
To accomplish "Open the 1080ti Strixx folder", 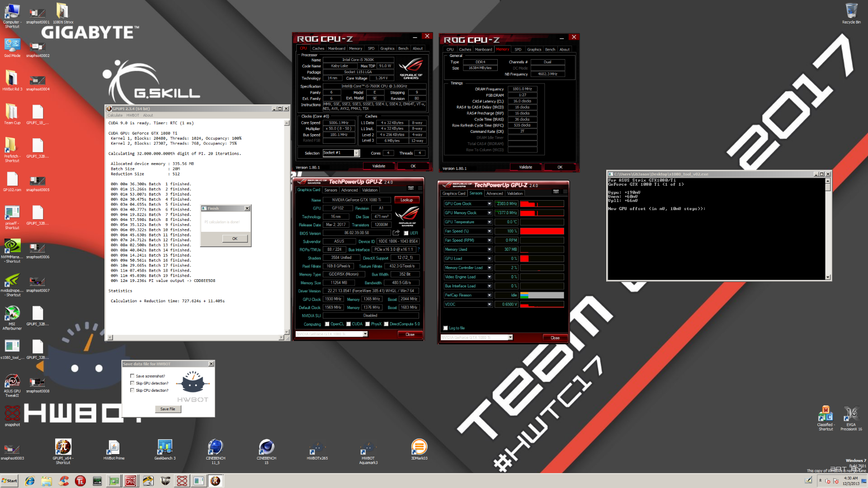I will (62, 13).
